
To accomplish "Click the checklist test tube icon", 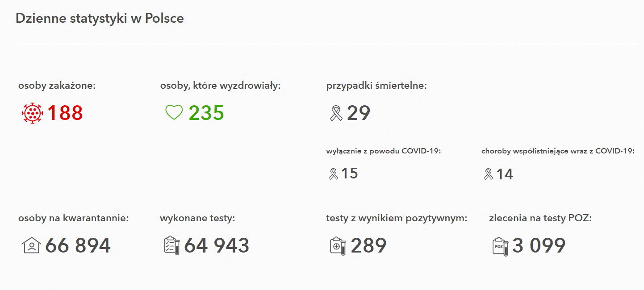I will click(x=172, y=245).
